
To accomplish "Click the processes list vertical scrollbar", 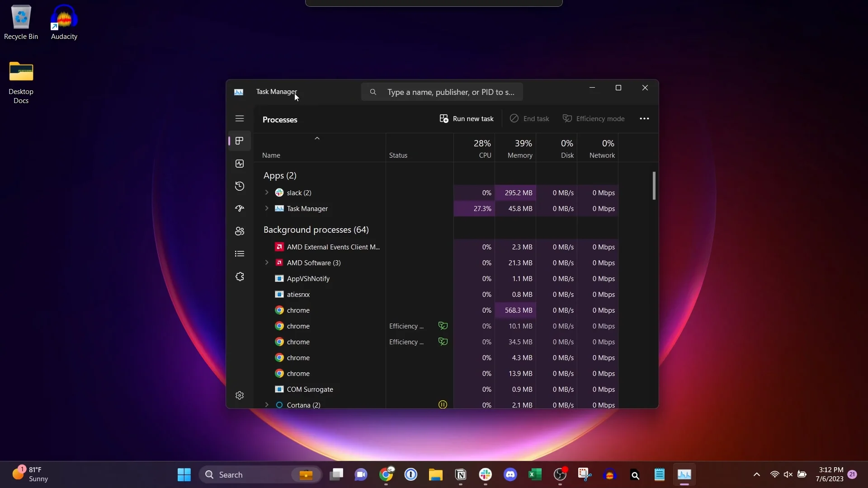I will [654, 186].
